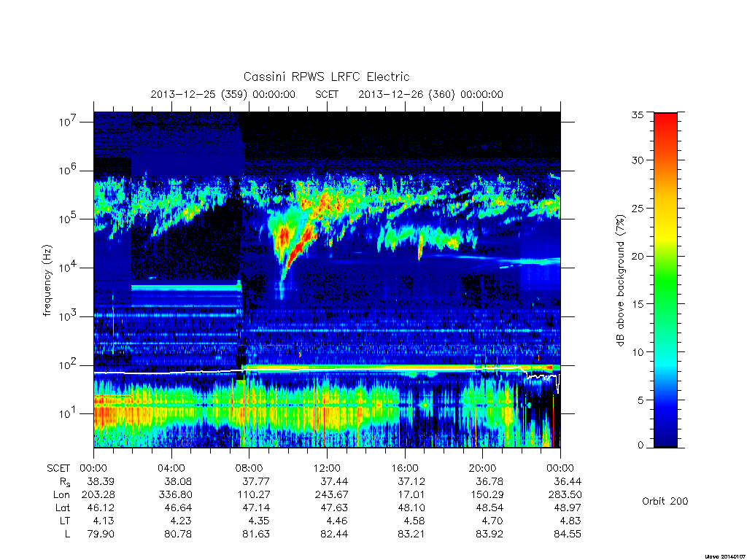Click the Lon value '17.01'
Image resolution: width=747 pixels, height=560 pixels.
[411, 495]
